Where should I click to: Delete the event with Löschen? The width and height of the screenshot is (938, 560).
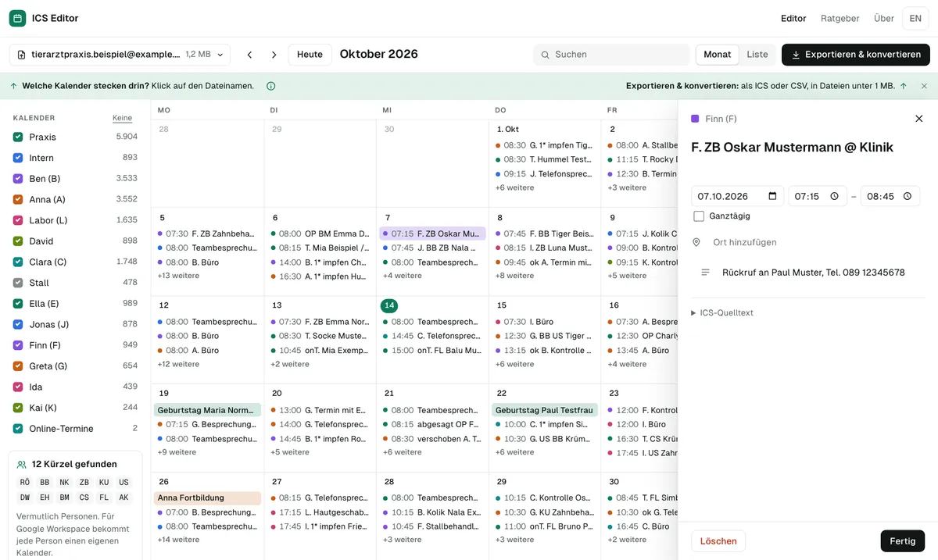click(718, 541)
